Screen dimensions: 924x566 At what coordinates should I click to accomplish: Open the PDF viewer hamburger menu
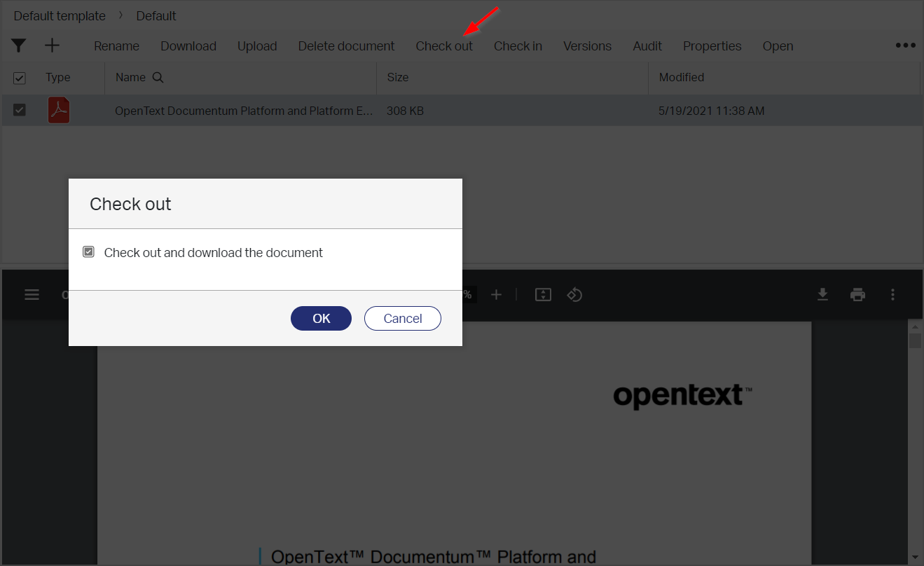point(32,295)
